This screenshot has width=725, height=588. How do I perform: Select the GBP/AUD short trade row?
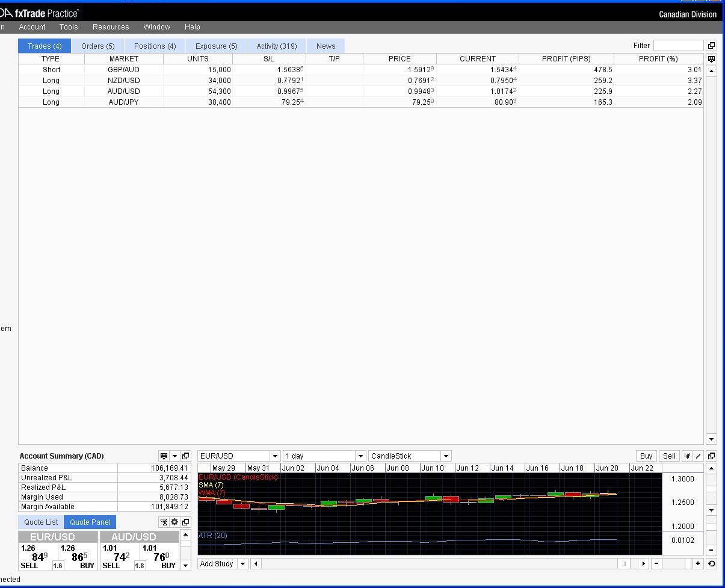(360, 70)
